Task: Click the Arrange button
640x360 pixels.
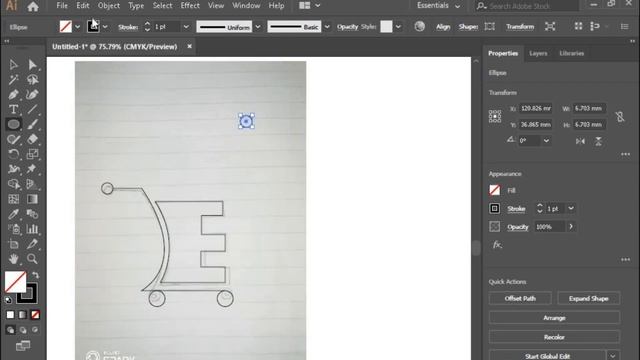Action: pos(554,318)
